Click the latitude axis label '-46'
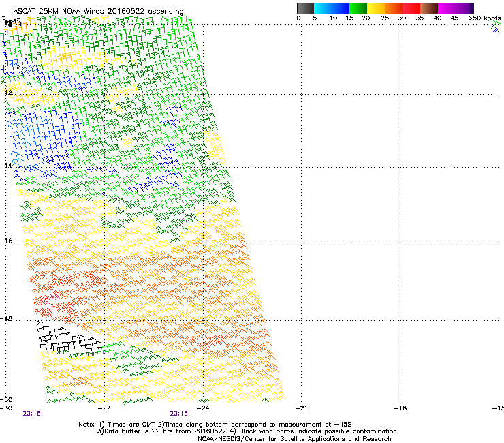The width and height of the screenshot is (504, 443). click(x=7, y=241)
